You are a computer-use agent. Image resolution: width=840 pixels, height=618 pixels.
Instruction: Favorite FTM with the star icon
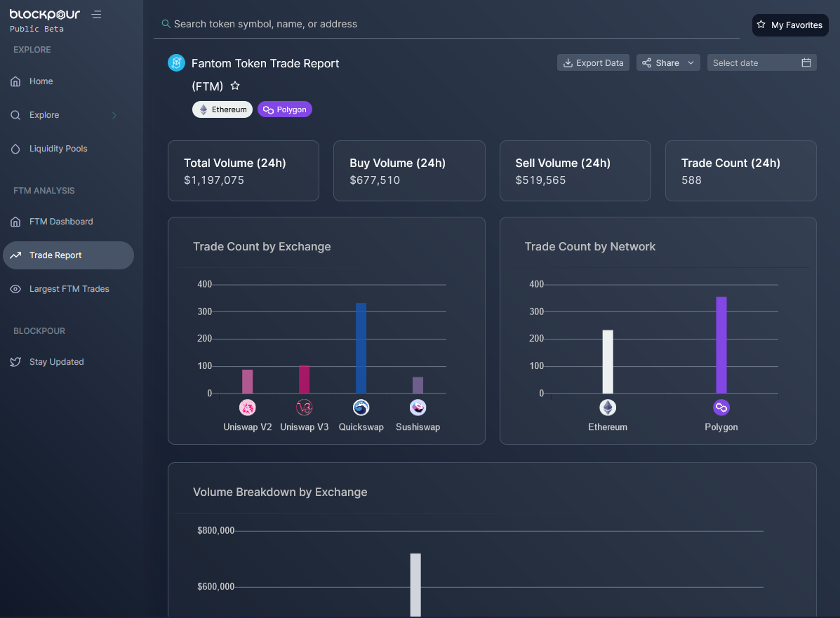[x=235, y=86]
